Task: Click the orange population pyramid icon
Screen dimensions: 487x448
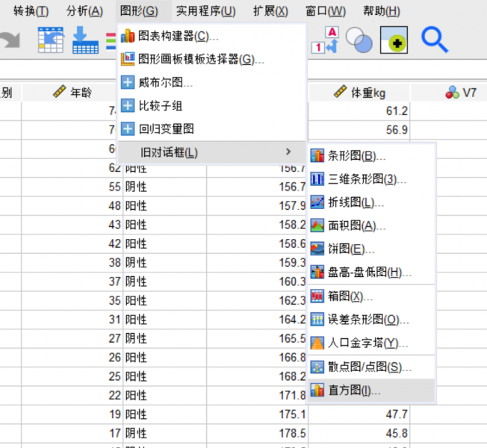Action: coord(317,343)
